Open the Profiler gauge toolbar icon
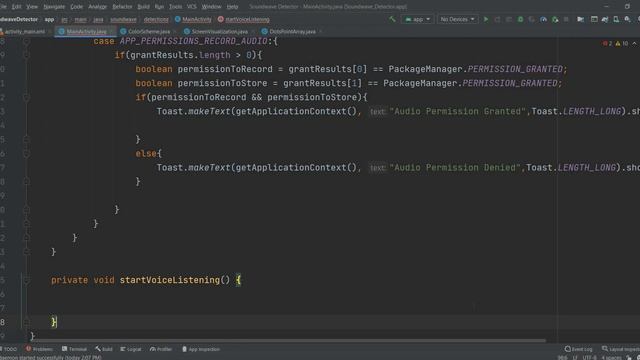Screen dimensions: 640x360 click(543, 19)
